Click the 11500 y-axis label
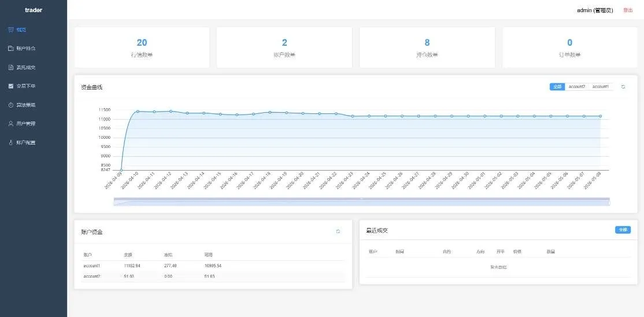Image resolution: width=644 pixels, height=317 pixels. coord(104,110)
